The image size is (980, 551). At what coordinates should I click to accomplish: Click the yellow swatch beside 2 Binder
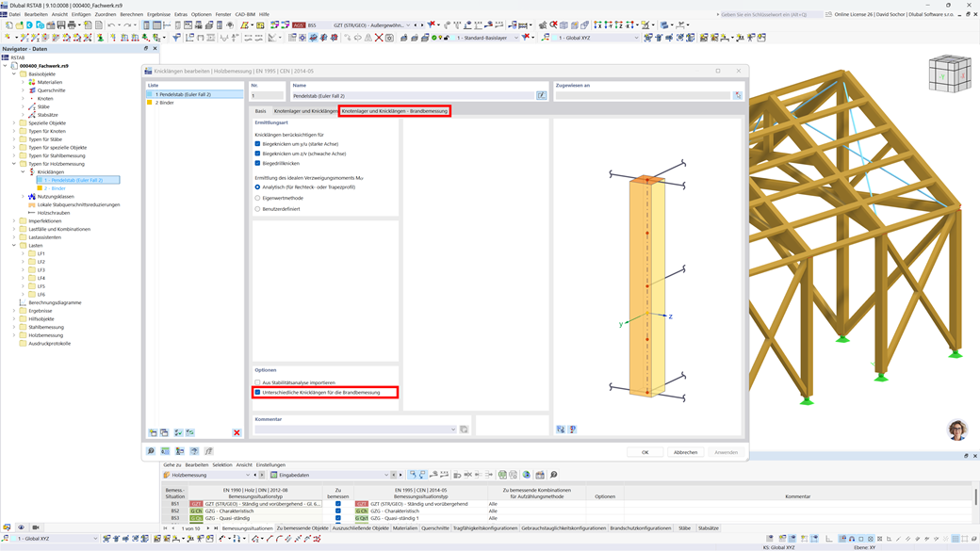pos(150,103)
